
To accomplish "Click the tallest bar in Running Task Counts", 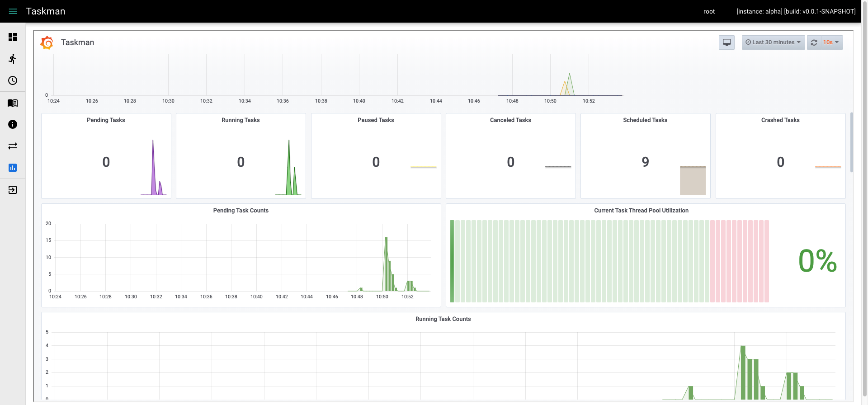I will point(743,372).
